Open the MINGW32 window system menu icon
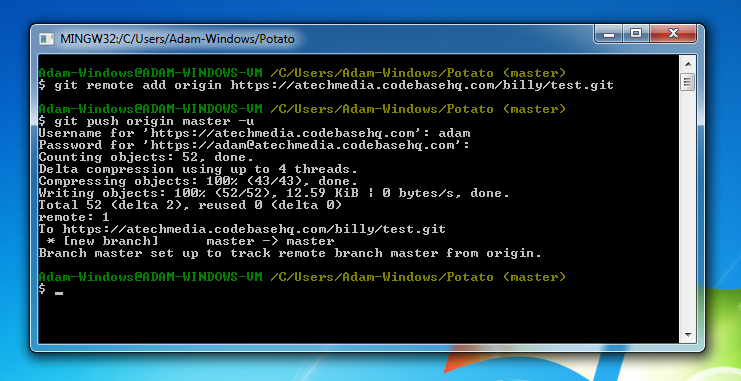The height and width of the screenshot is (381, 741). coord(46,39)
